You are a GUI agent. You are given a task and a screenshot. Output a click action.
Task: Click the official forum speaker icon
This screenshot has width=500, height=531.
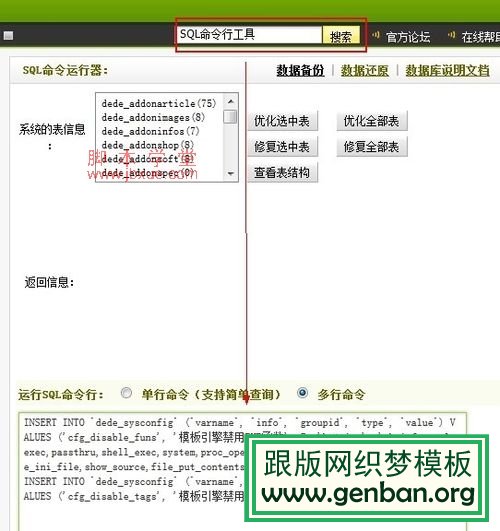coord(375,35)
